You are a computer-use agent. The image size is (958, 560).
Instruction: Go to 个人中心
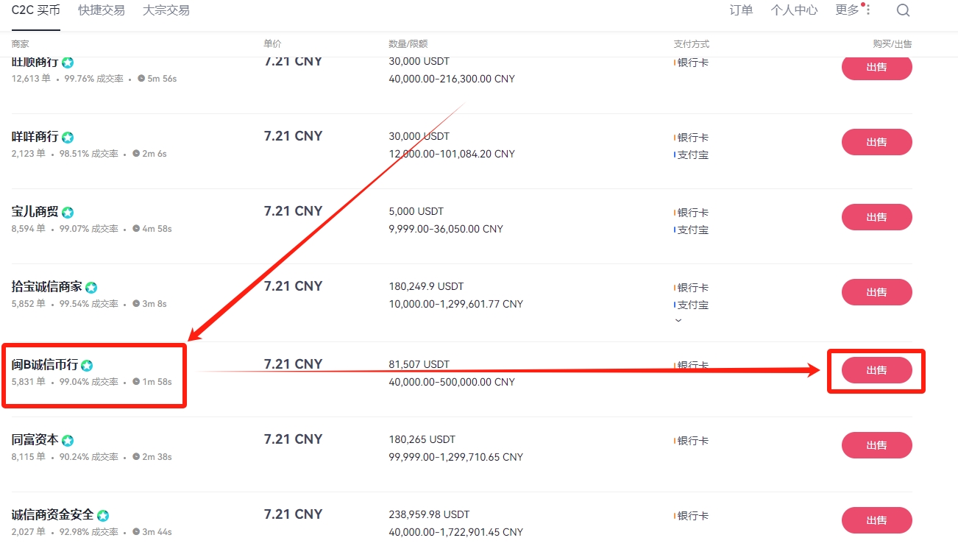pos(794,10)
